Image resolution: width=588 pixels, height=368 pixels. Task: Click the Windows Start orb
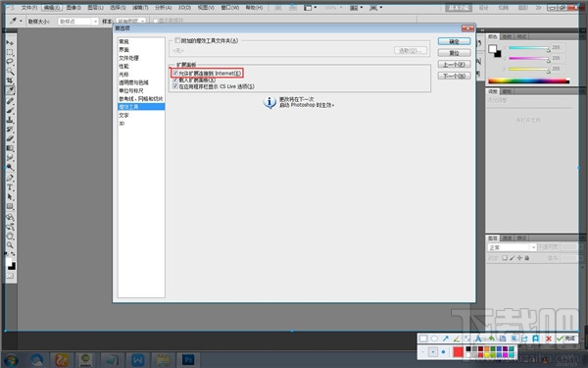point(11,360)
